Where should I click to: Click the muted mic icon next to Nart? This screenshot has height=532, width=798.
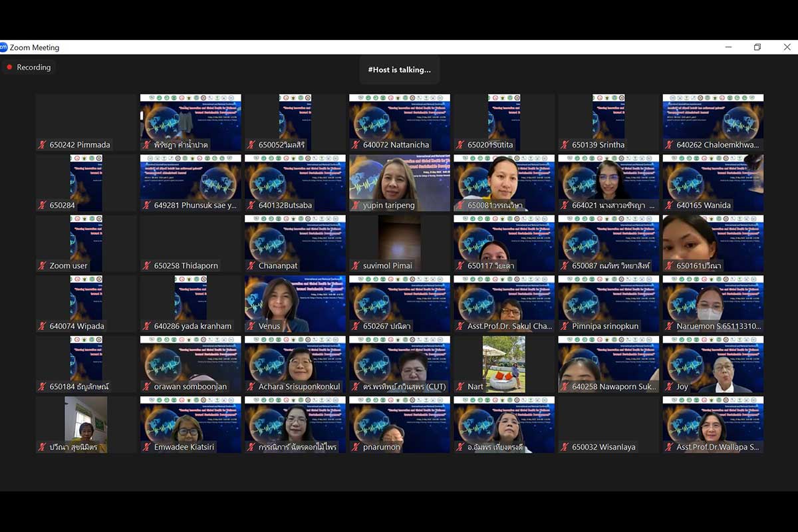pos(460,387)
